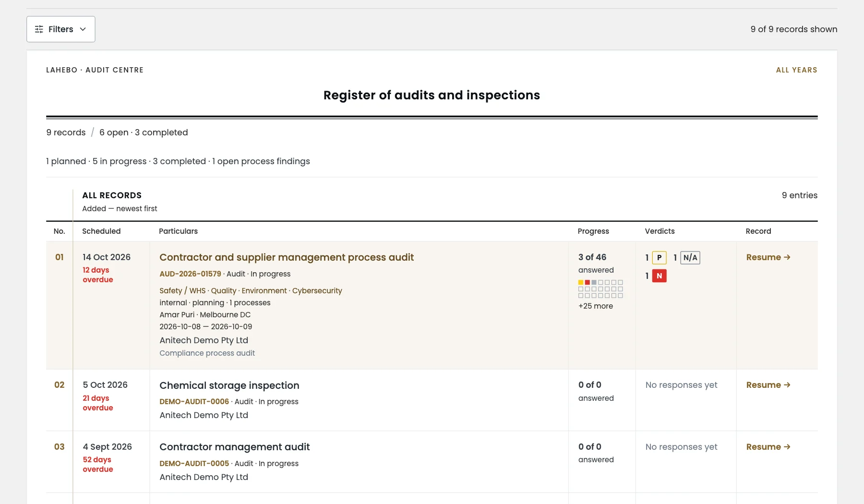Click row number 02
Image resolution: width=864 pixels, height=504 pixels.
click(x=59, y=385)
